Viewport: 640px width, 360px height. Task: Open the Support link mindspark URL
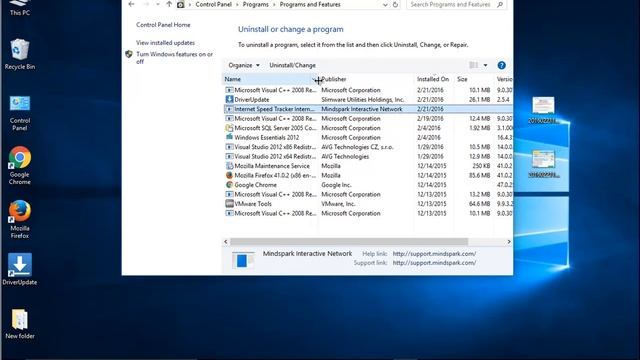(x=434, y=263)
